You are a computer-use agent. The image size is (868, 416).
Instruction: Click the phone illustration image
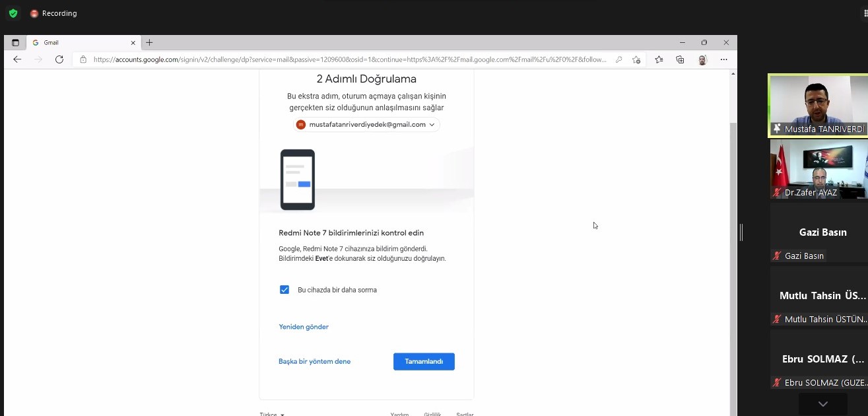298,180
